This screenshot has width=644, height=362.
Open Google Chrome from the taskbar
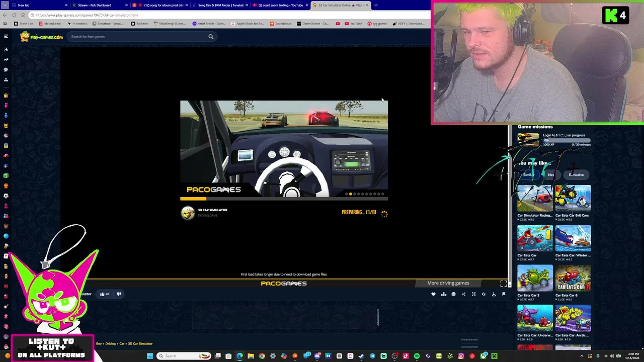pyautogui.click(x=262, y=356)
